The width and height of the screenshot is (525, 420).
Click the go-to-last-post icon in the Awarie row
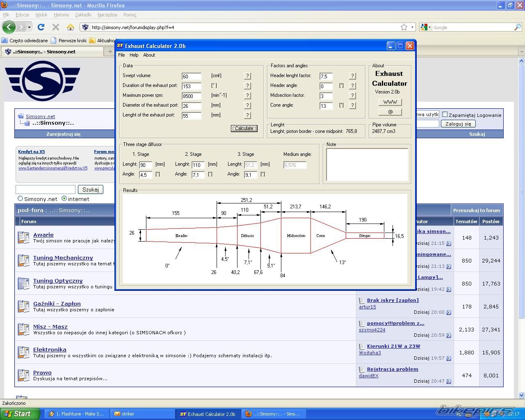[x=448, y=243]
